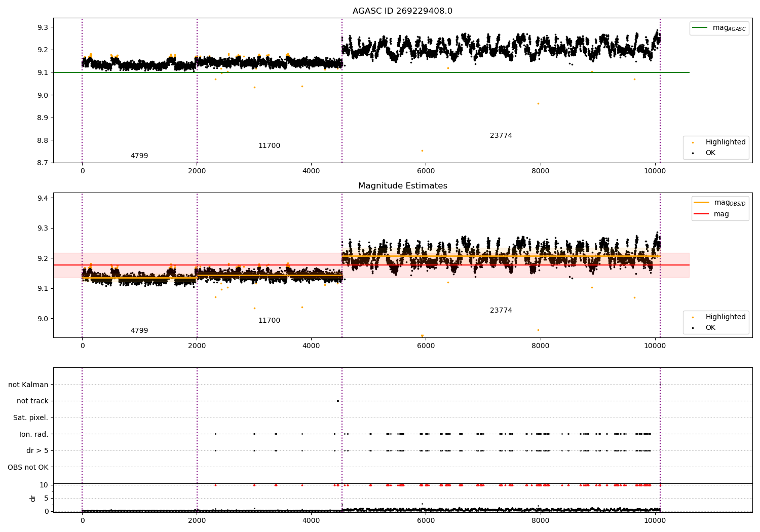Click obsid label 4799 in middle plot
Viewport: 760px width, 532px height.
(x=139, y=331)
